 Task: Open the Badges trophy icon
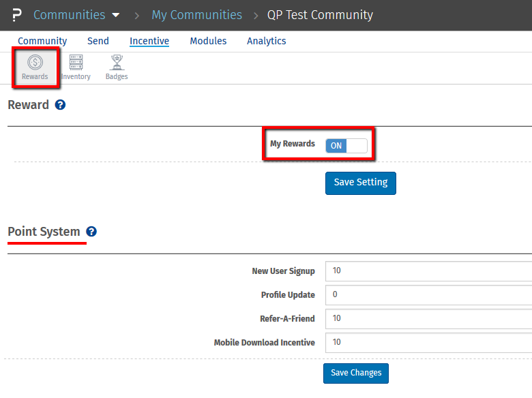(x=117, y=67)
